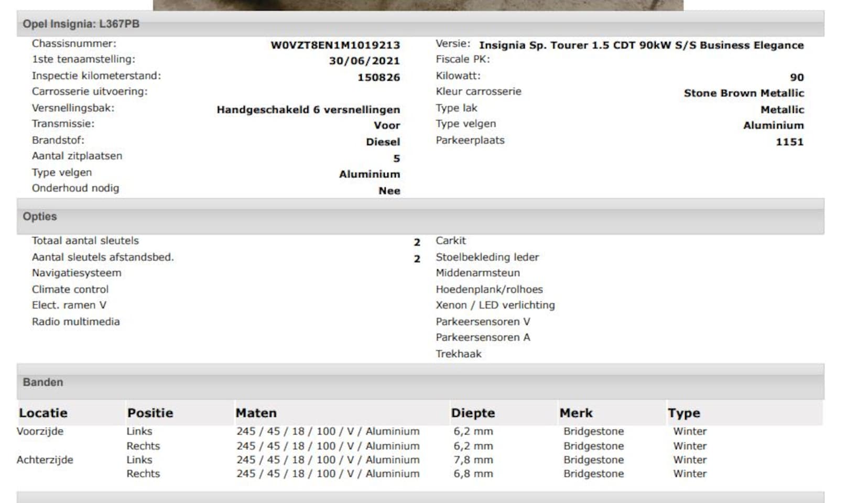This screenshot has width=868, height=503.
Task: Click the "Xenon / LED verlichting" option
Action: [x=495, y=305]
